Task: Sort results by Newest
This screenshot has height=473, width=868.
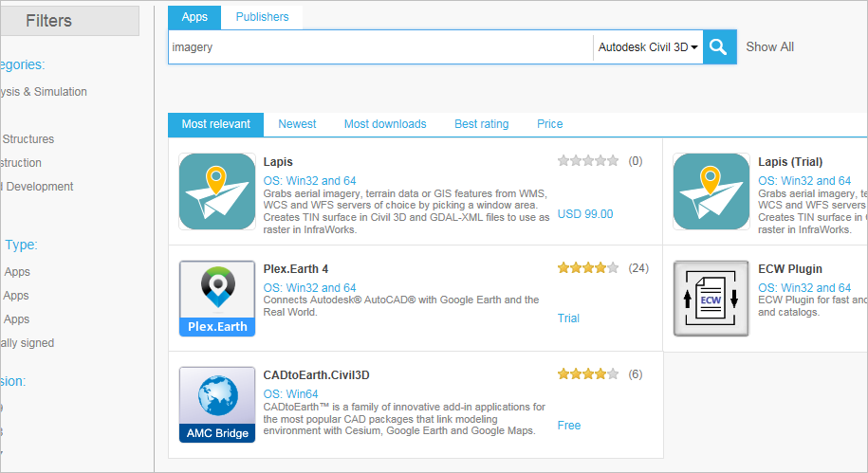Action: (297, 124)
